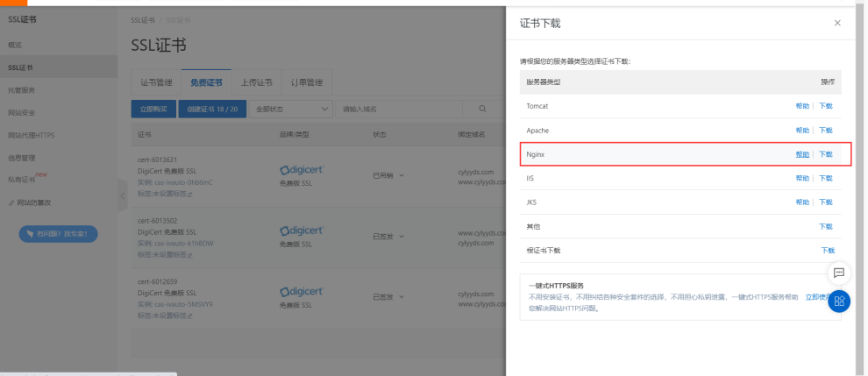Close the 证书下载 panel
The image size is (868, 376).
(837, 23)
